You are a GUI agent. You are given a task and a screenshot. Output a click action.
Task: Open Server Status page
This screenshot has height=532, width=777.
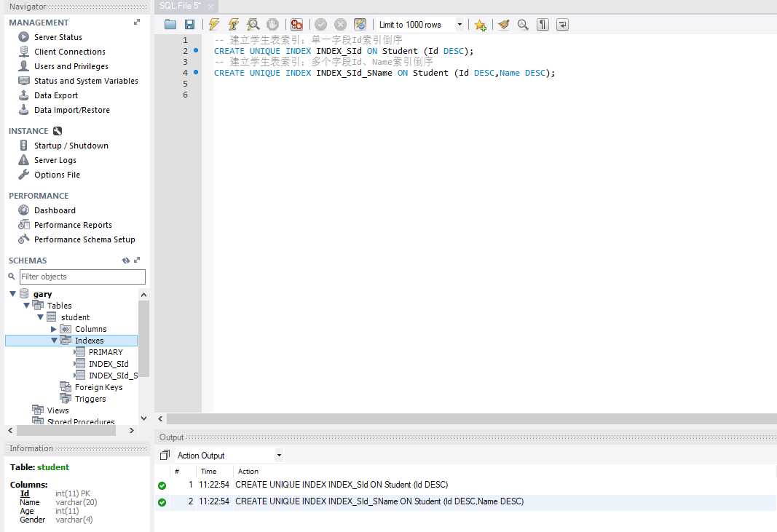coord(58,37)
